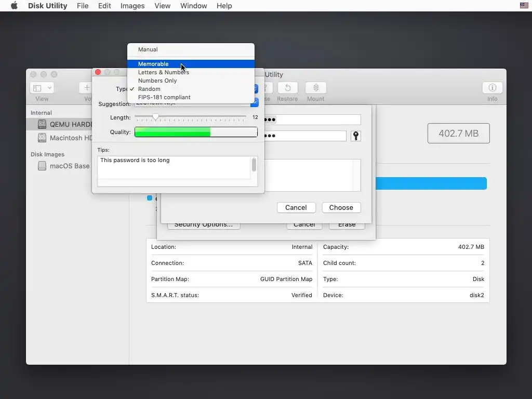
Task: Close the Password Assistant window
Action: [x=98, y=72]
